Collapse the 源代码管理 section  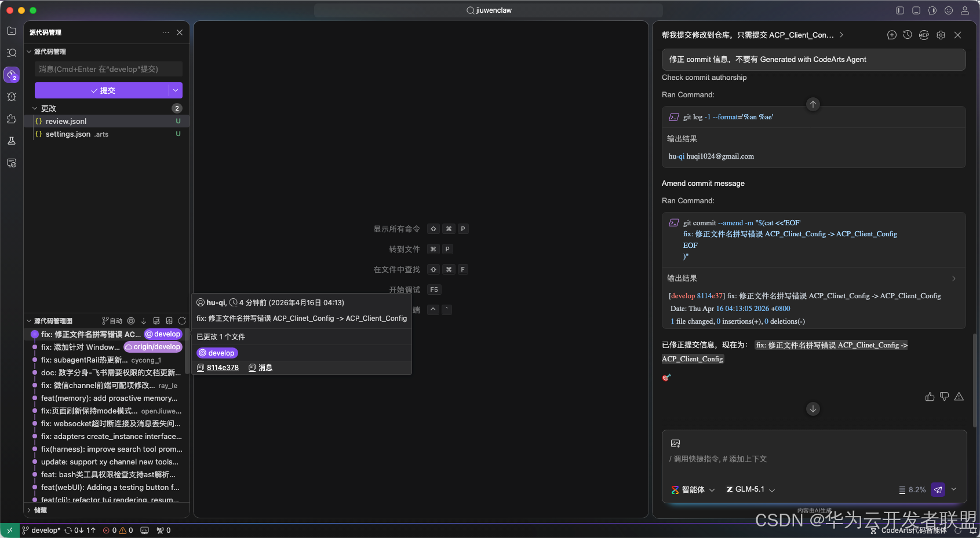coord(29,52)
